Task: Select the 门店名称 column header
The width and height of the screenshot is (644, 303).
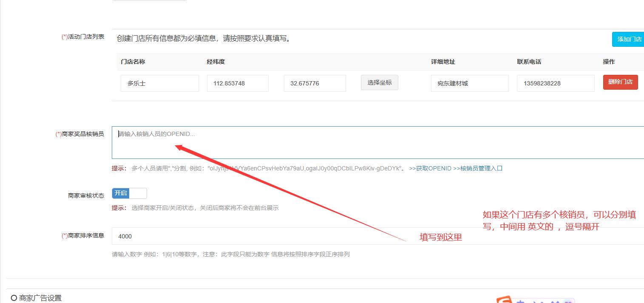Action: [x=133, y=62]
